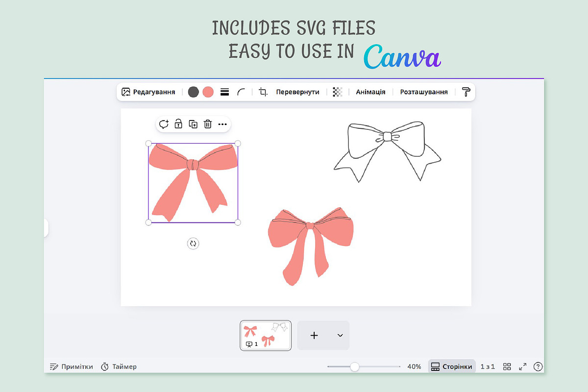
Task: Duplicate the selected element
Action: click(193, 124)
